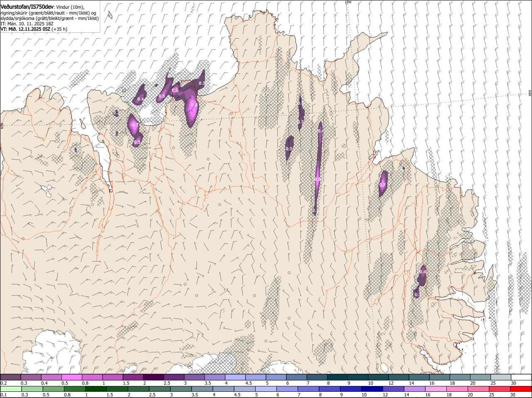Click the Veðurstofan/IS750dev title text
The image size is (532, 398).
(x=27, y=7)
